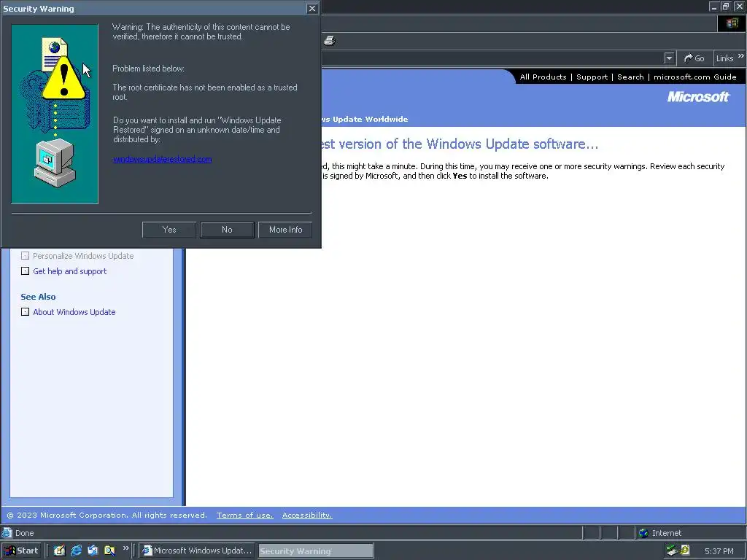Image resolution: width=747 pixels, height=560 pixels.
Task: Click the IE page icon in status bar
Action: 7,533
